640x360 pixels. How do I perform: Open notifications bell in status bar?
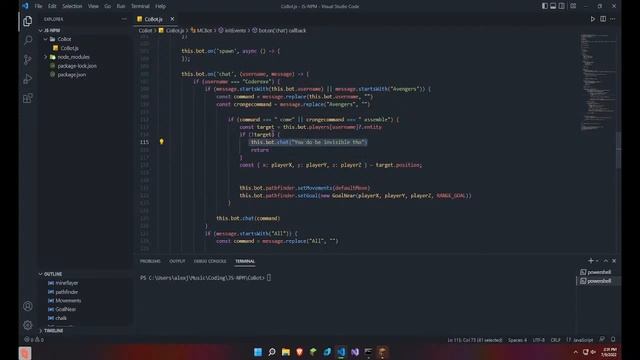613,340
